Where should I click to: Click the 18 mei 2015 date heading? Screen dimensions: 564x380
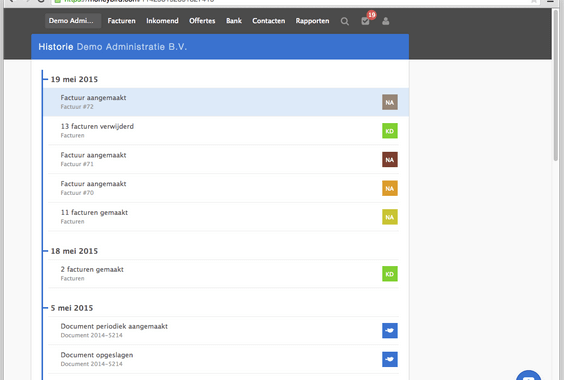(74, 251)
